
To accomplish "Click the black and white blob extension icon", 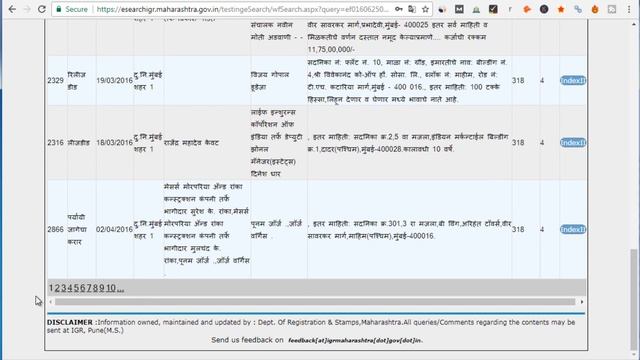I will click(x=442, y=9).
